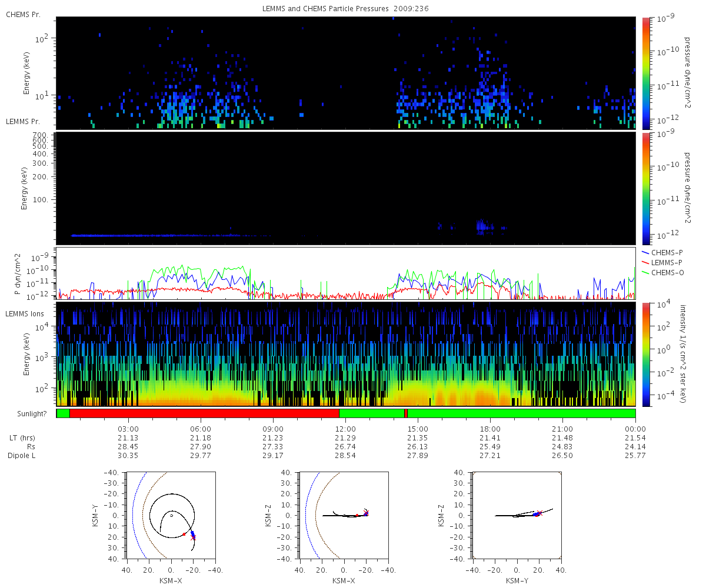Click the CHEMS Pr. panel label
Screen dimensions: 706x588
[22, 14]
